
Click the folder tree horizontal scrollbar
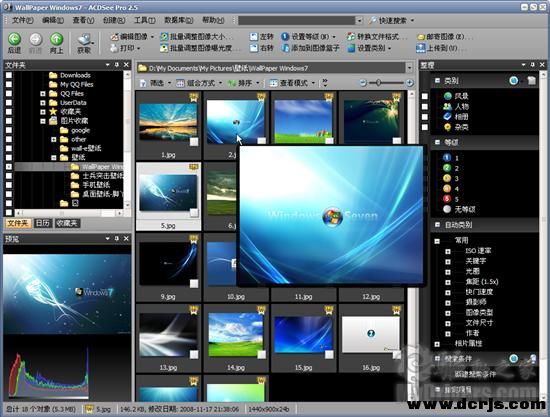68,213
